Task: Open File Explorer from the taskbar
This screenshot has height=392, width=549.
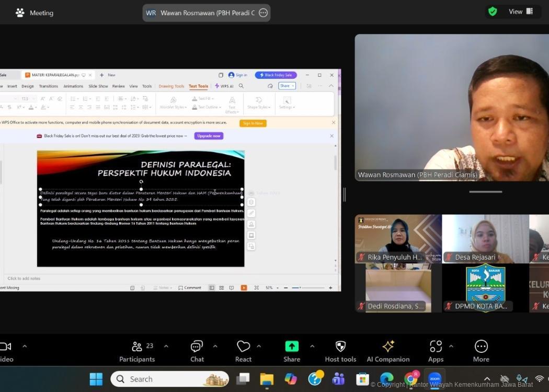Action: [x=267, y=379]
